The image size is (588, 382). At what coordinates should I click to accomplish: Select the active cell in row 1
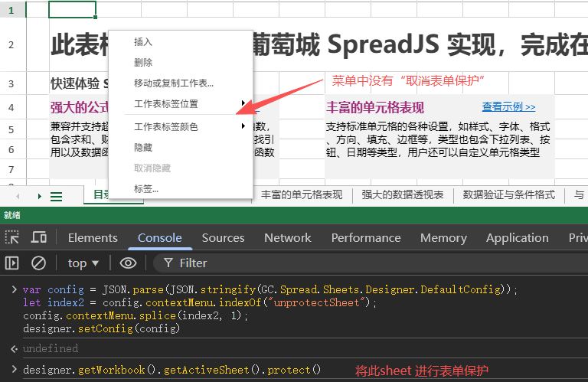73,10
